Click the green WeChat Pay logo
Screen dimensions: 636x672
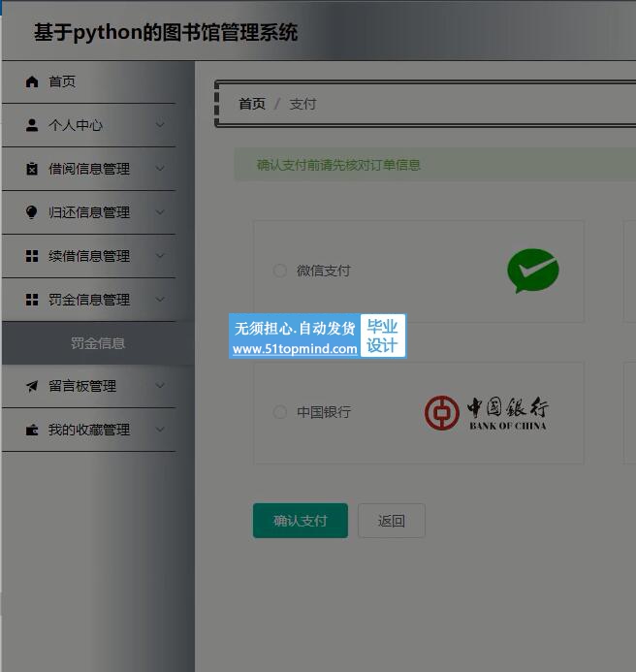coord(533,271)
